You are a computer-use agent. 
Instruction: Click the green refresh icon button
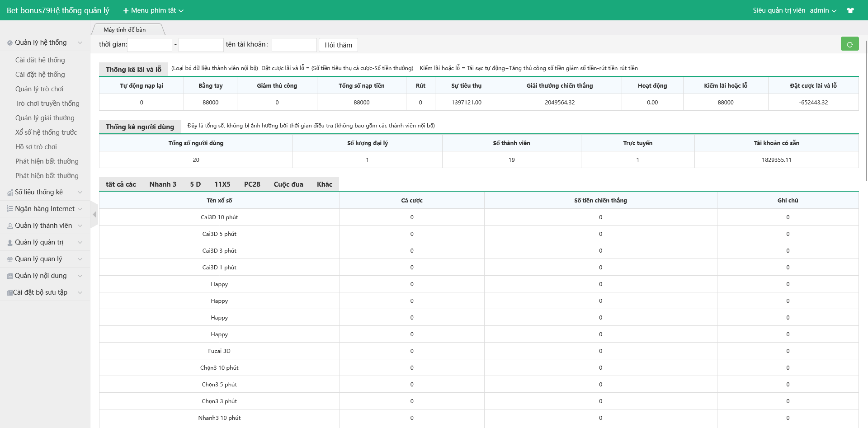coord(849,44)
